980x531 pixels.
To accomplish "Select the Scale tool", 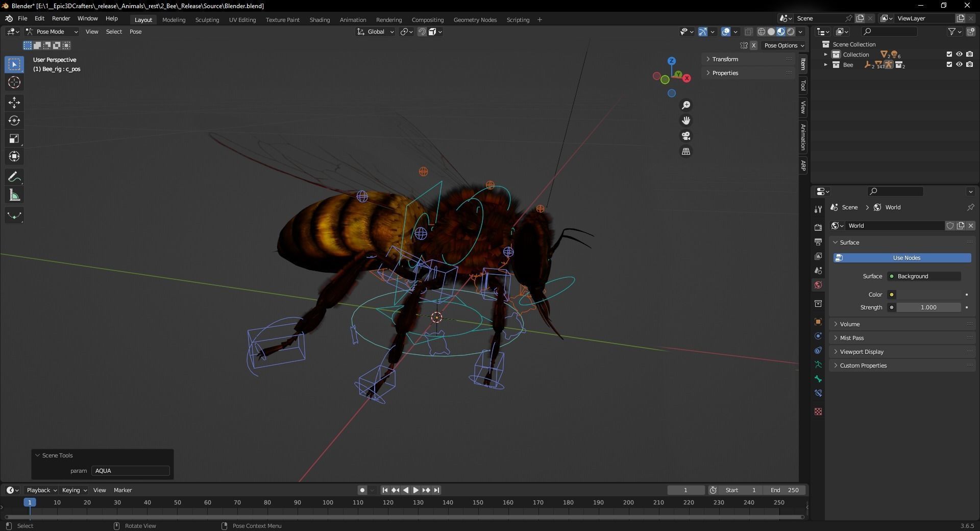I will (x=14, y=138).
